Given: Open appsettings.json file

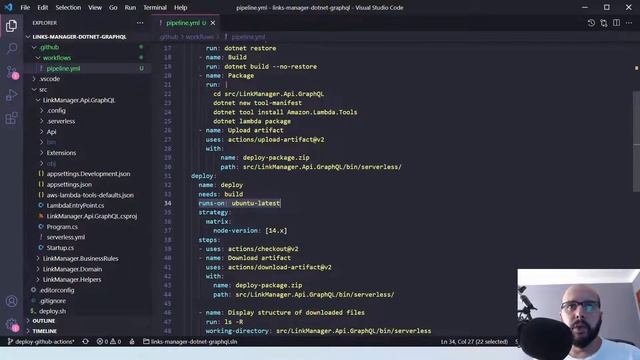Looking at the screenshot, I should (x=69, y=184).
